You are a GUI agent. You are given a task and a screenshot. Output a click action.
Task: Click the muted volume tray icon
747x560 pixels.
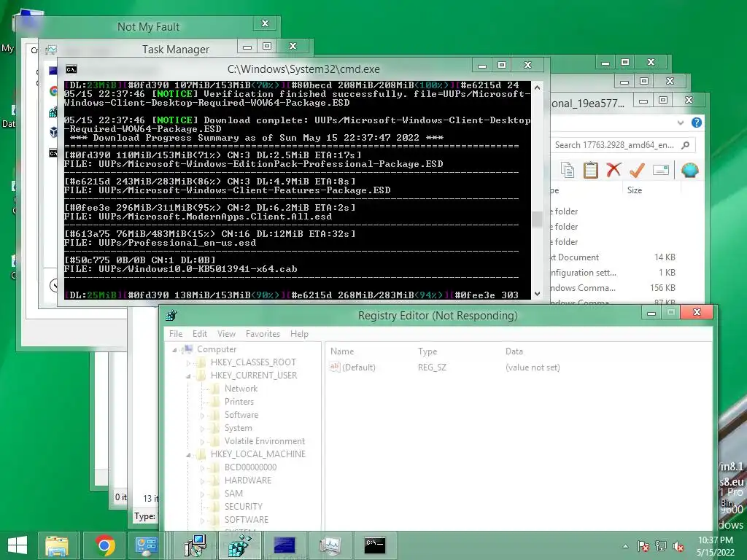click(678, 546)
